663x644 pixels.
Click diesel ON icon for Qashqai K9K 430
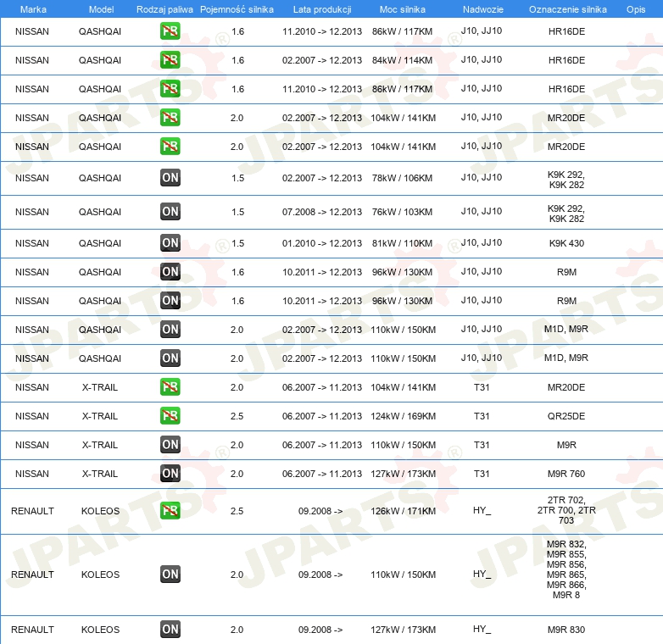(x=170, y=243)
